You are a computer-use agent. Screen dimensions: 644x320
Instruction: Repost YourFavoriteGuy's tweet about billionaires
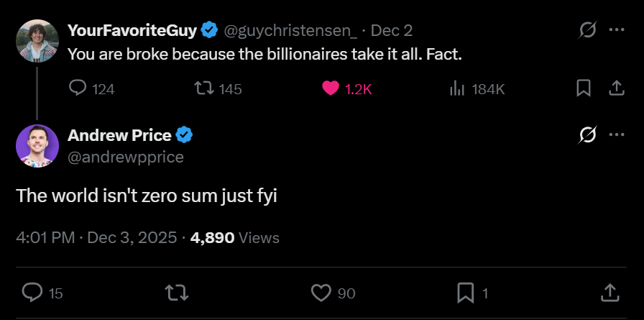pyautogui.click(x=205, y=88)
